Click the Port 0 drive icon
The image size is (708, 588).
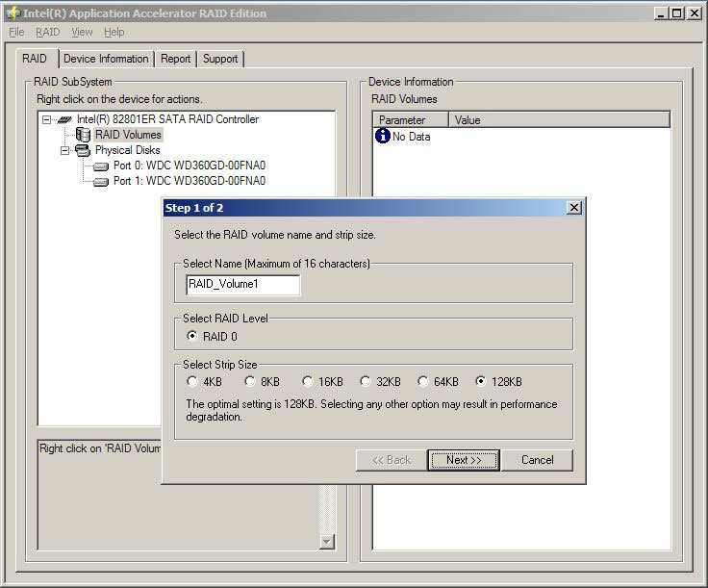pyautogui.click(x=101, y=166)
